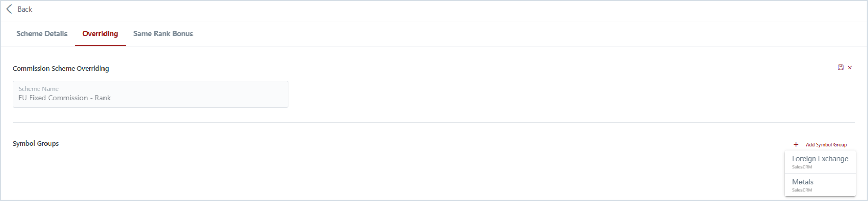Viewport: 868px width, 201px height.
Task: Click SalesCRM subtitle under Foreign Exchange
Action: (802, 167)
